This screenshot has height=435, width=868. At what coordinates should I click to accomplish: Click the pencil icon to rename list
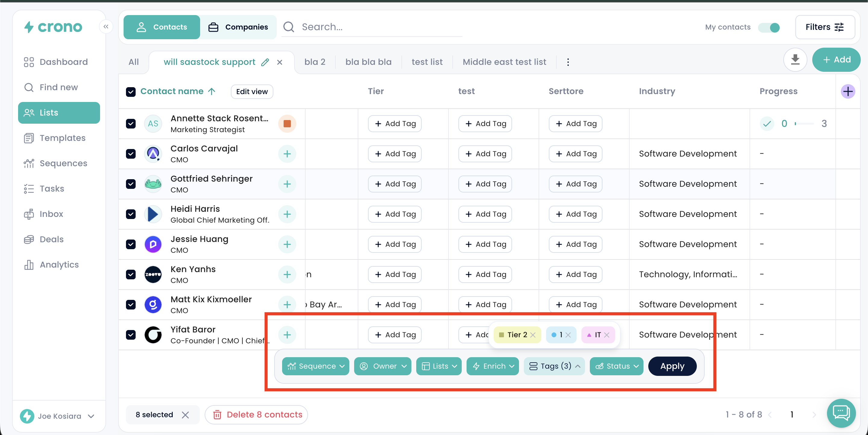265,62
